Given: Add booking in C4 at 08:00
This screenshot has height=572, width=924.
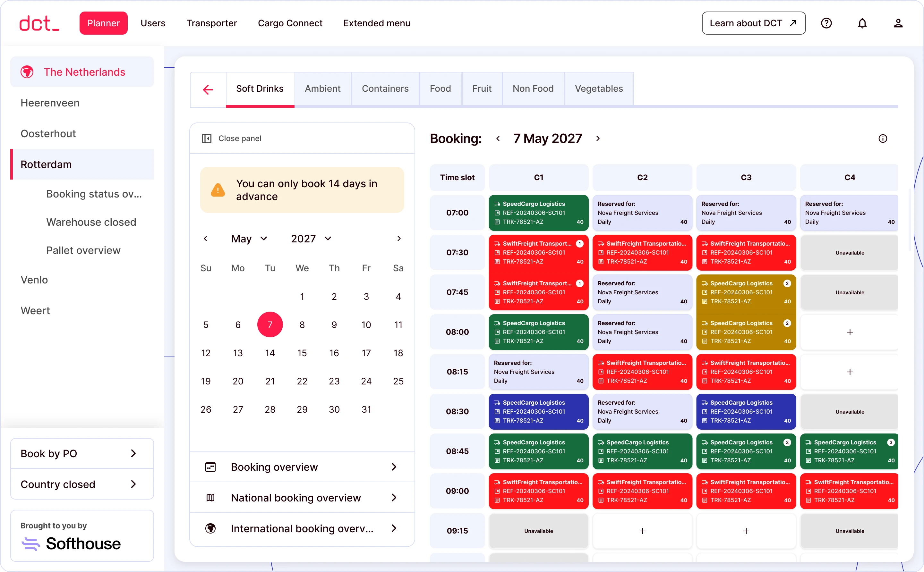Looking at the screenshot, I should point(850,332).
